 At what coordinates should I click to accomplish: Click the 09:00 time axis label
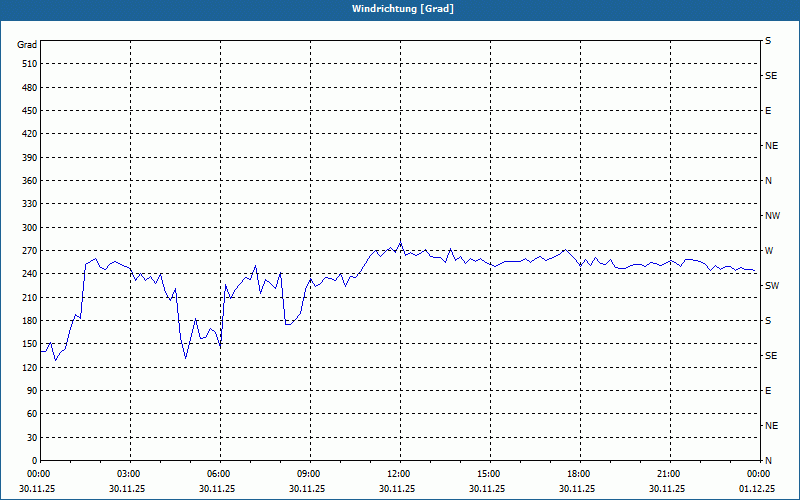(310, 474)
